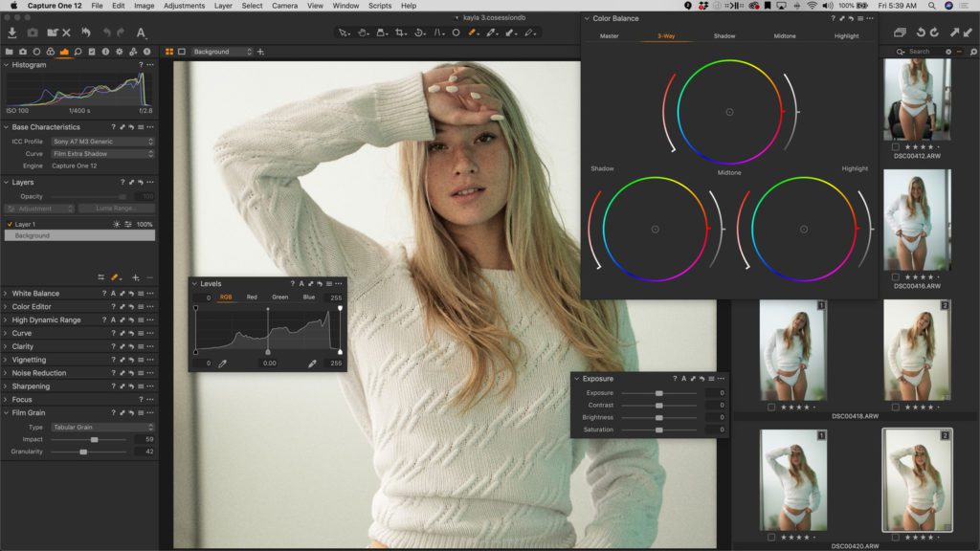
Task: Click the Delete (X) icon in the top toolbar
Action: click(66, 33)
